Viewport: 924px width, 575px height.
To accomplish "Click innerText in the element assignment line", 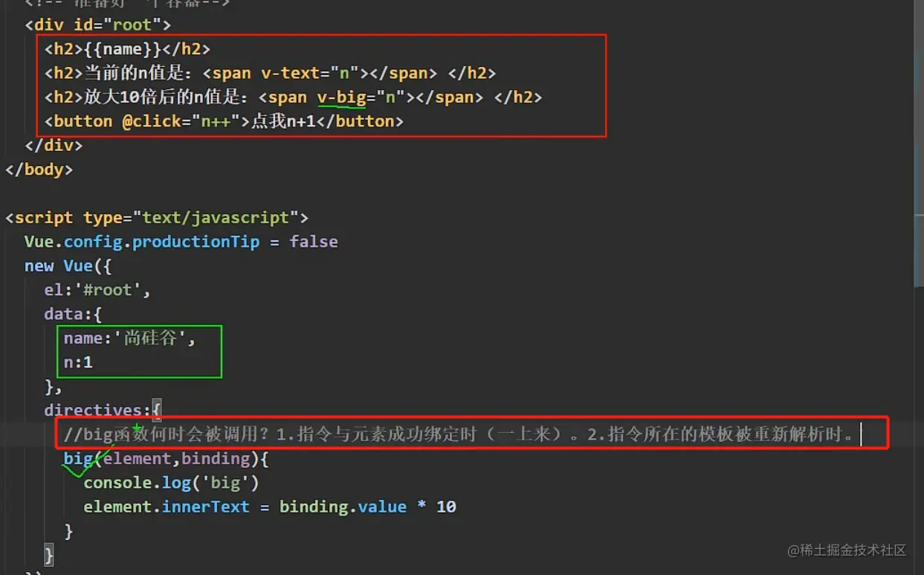I will [206, 507].
